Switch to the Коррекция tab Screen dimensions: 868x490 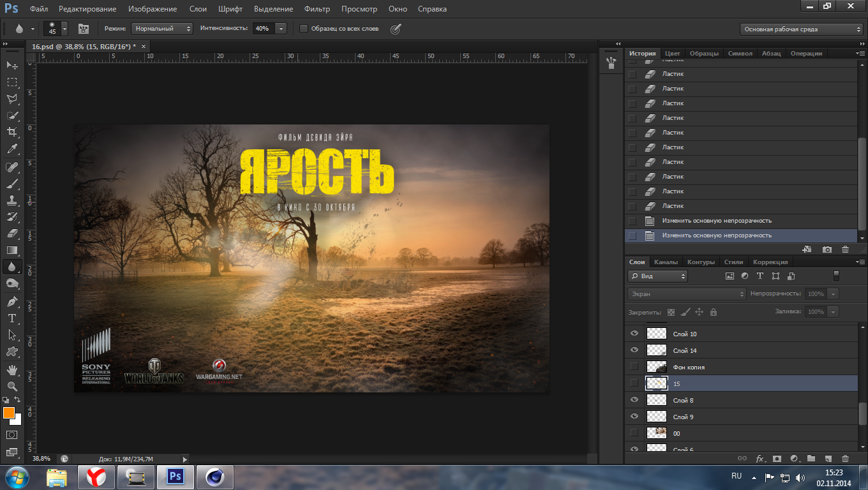(770, 262)
